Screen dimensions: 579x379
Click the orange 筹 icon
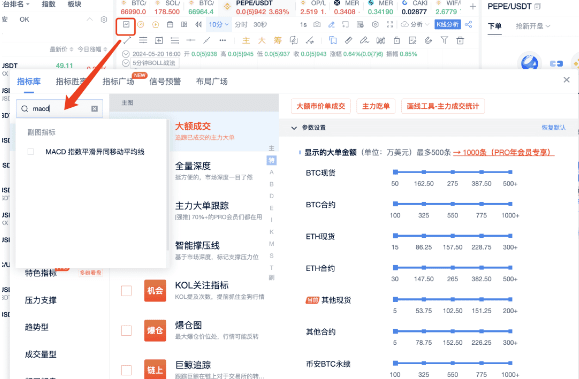pos(278,40)
